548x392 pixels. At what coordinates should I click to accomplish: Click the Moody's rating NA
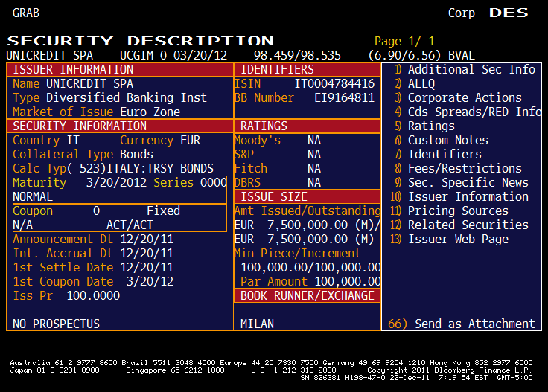pyautogui.click(x=314, y=141)
